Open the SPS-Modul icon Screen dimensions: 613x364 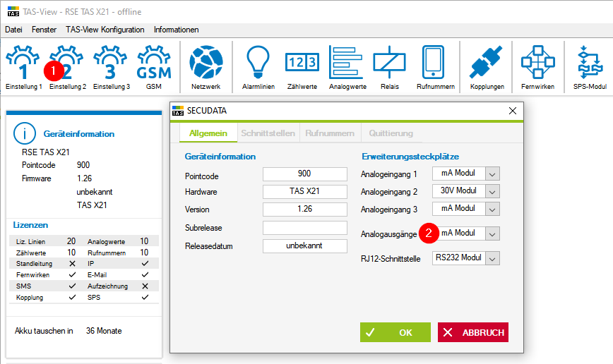[590, 63]
